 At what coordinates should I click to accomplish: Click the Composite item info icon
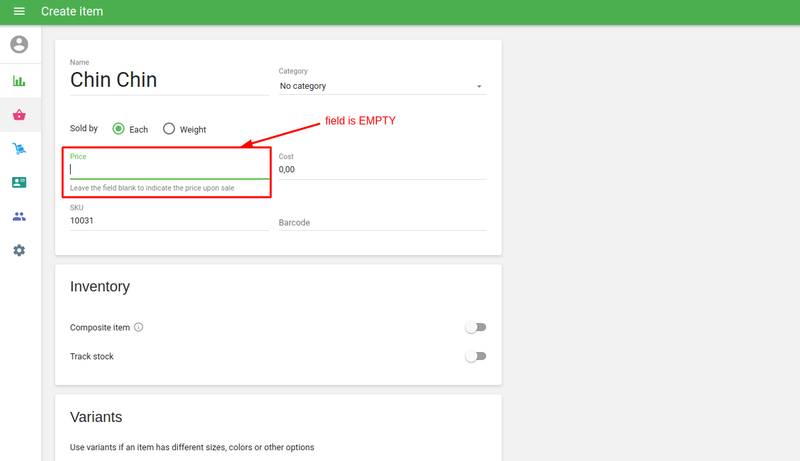[x=139, y=327]
